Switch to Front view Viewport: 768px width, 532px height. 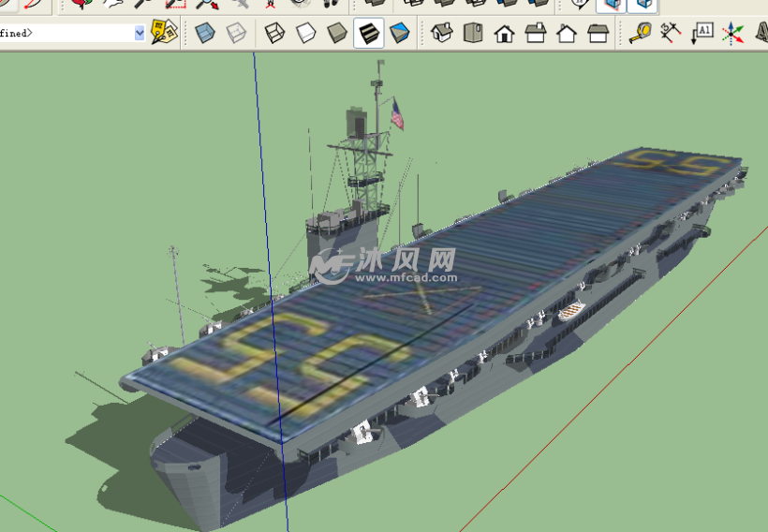[x=504, y=34]
